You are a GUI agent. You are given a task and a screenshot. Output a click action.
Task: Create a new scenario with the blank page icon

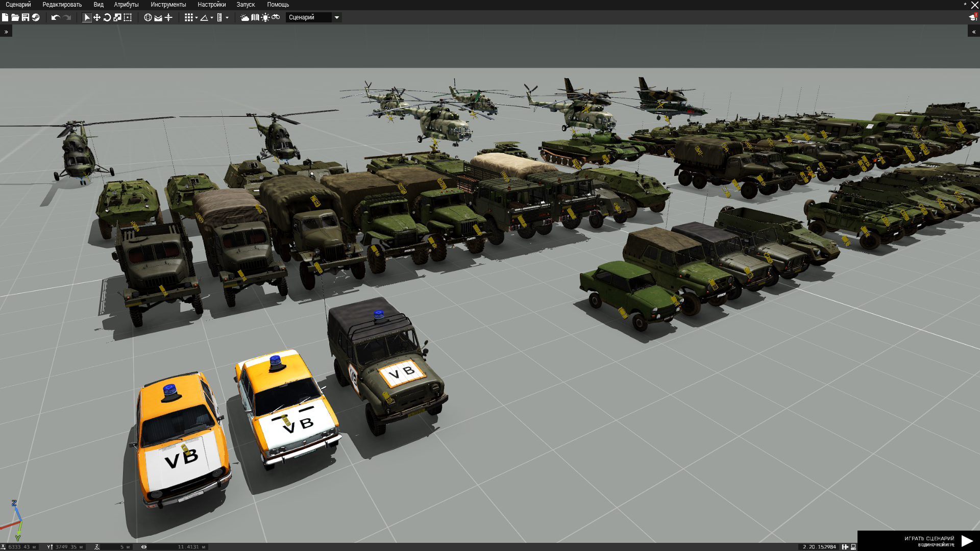click(x=5, y=17)
